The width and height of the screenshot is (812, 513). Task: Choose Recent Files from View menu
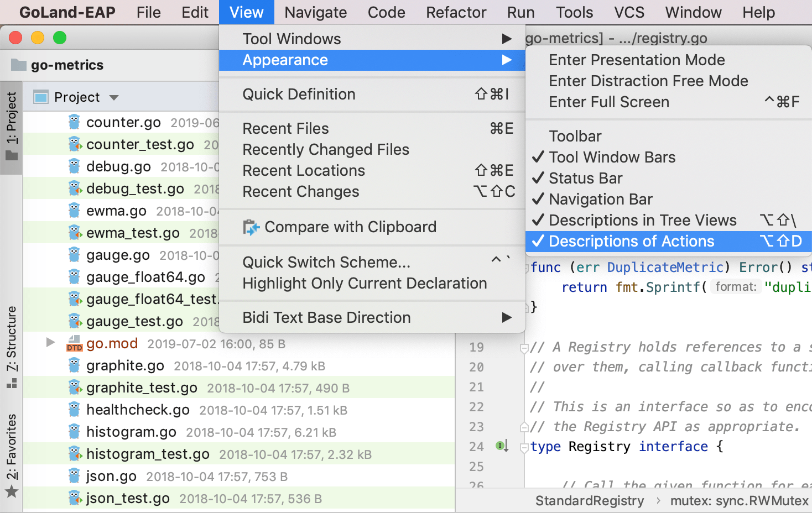coord(372,128)
